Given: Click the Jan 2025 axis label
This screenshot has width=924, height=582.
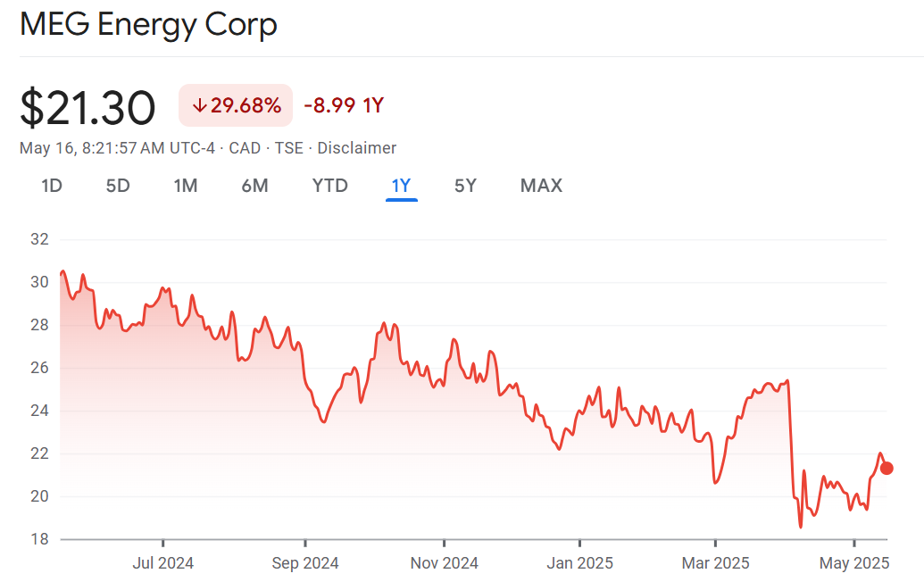Looking at the screenshot, I should [x=579, y=563].
